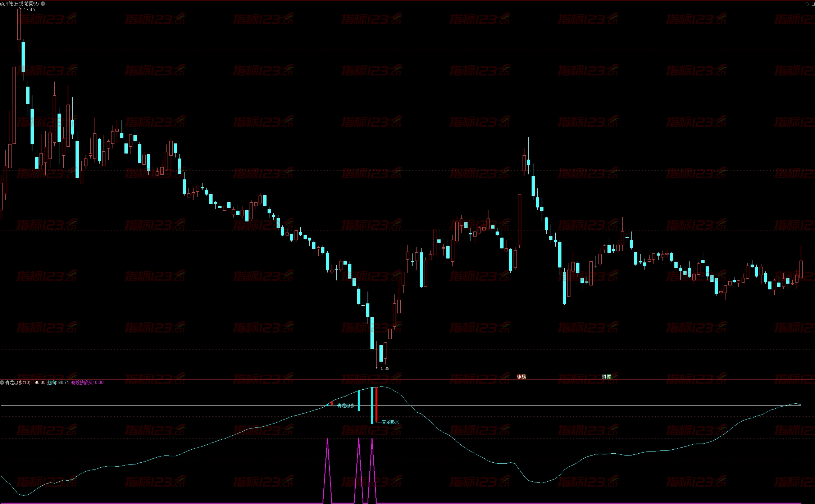Click the 趋向: 90.71 value
Image resolution: width=815 pixels, height=504 pixels.
click(58, 382)
